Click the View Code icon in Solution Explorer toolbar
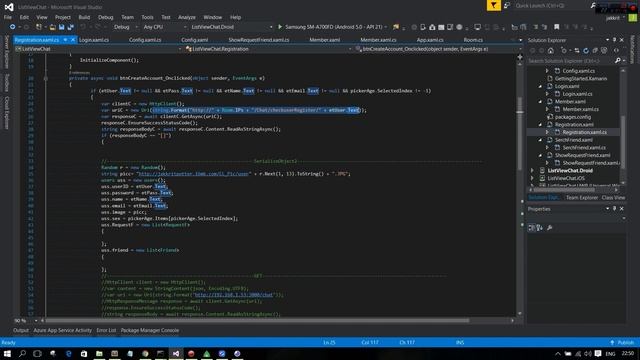Screen dimensions: 640x360 616,51
